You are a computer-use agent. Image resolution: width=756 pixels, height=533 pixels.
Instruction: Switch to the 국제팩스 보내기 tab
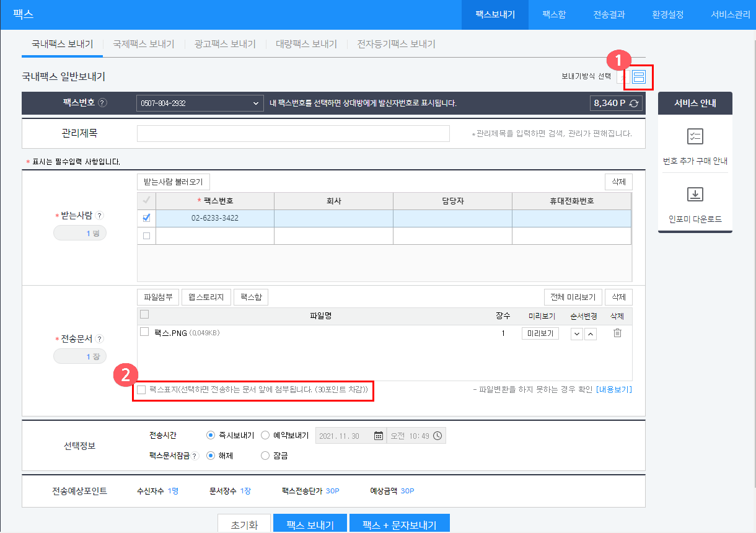(x=143, y=44)
